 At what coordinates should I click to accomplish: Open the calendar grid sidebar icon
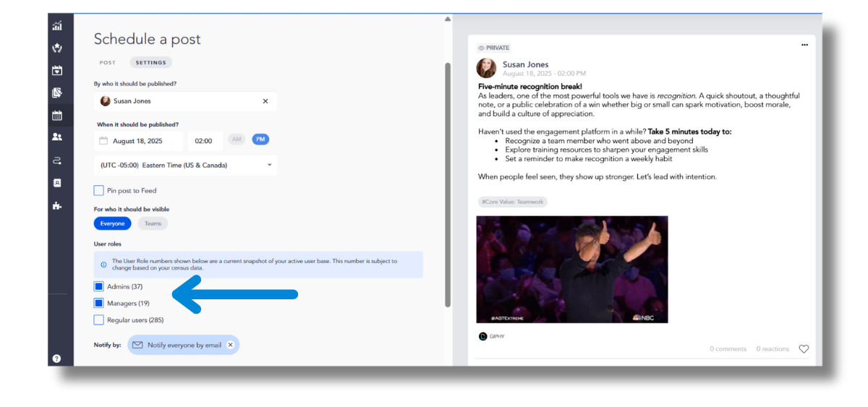pyautogui.click(x=57, y=115)
